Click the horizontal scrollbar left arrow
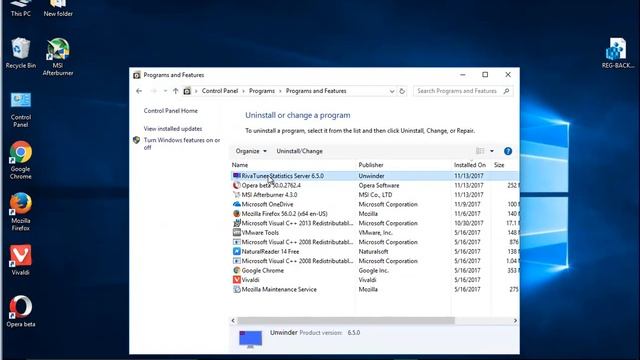Image resolution: width=640 pixels, height=360 pixels. point(233,321)
